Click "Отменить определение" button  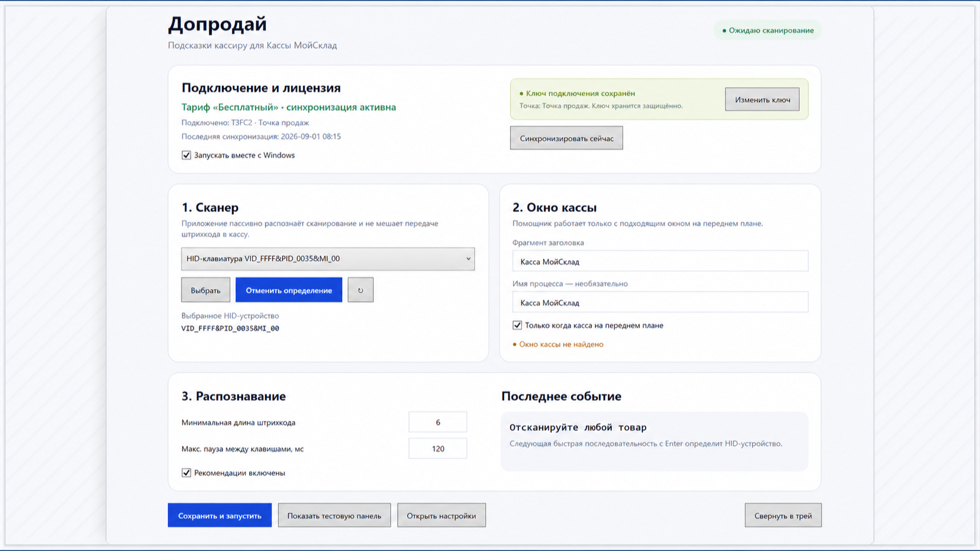pyautogui.click(x=289, y=290)
